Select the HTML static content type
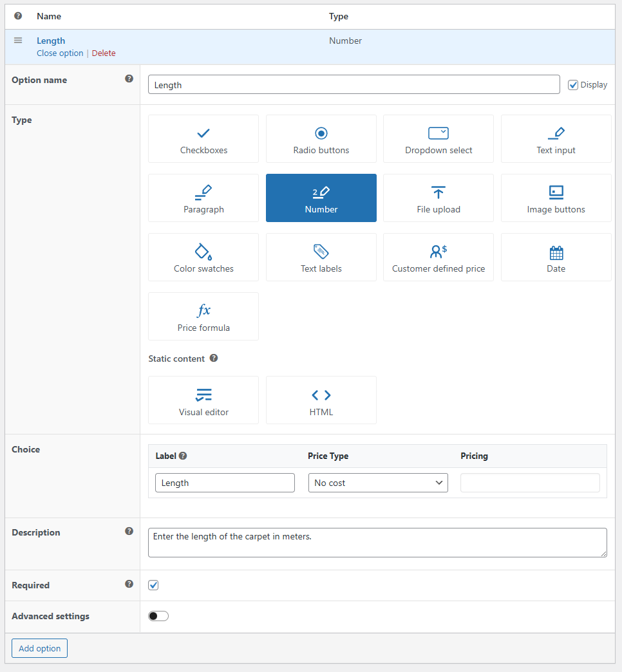 [321, 400]
